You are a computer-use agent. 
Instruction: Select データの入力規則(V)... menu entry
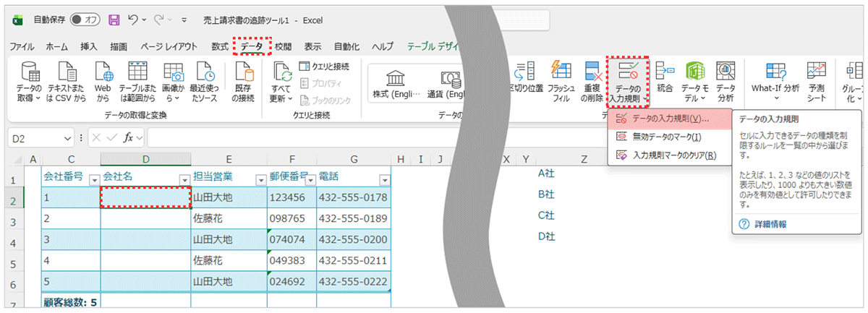tap(667, 119)
